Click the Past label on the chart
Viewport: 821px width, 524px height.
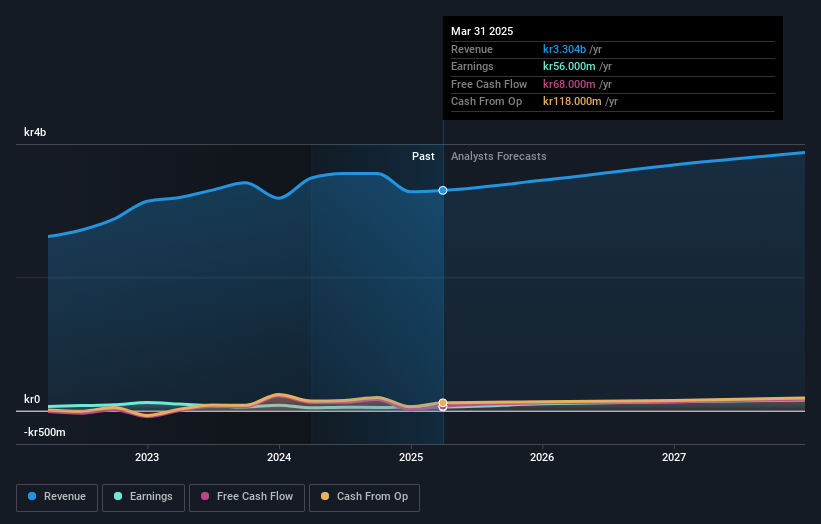(x=423, y=157)
